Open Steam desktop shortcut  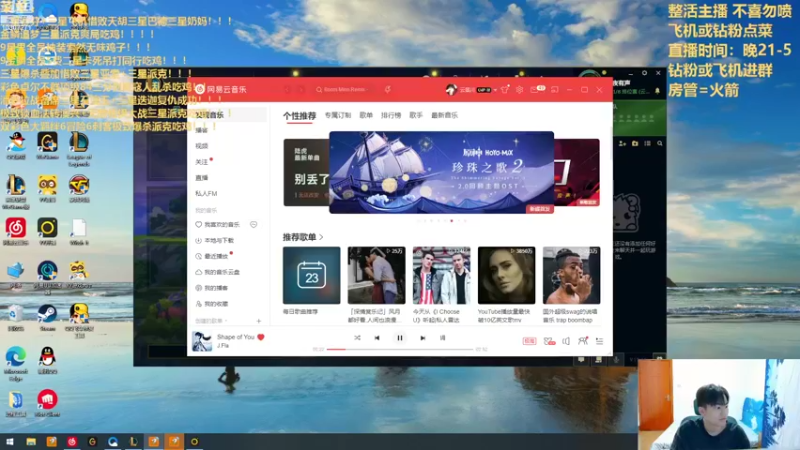47,317
